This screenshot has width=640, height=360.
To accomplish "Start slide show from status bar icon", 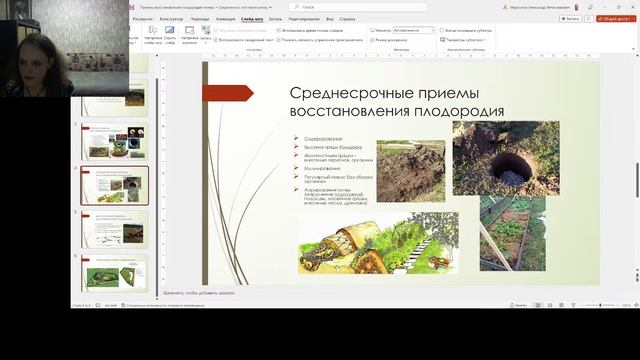I will click(x=573, y=305).
